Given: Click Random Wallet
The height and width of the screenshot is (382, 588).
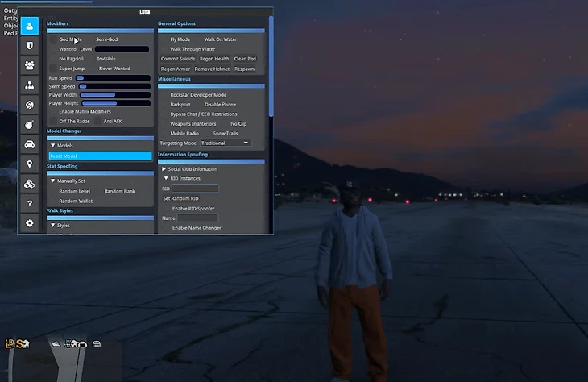Looking at the screenshot, I should [x=76, y=201].
